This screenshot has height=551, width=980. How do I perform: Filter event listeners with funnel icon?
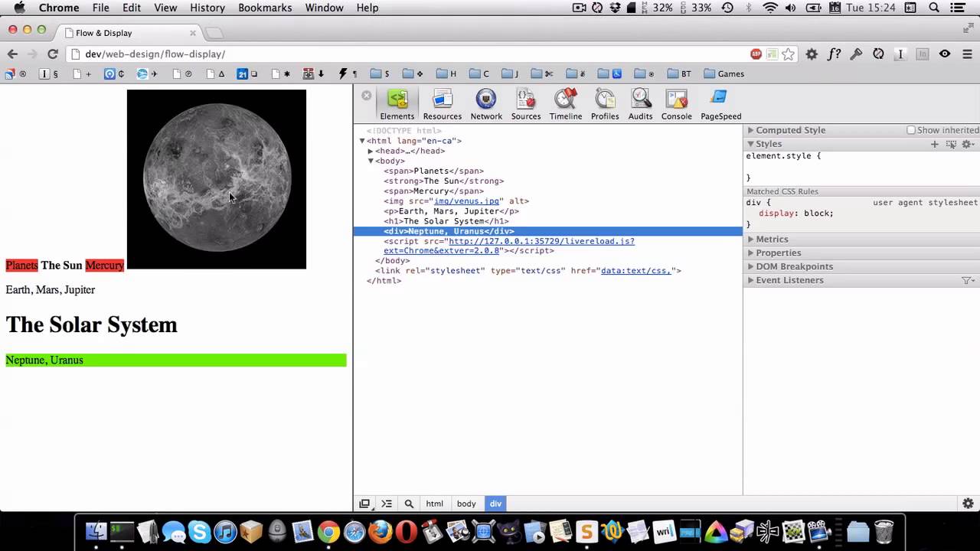click(x=968, y=280)
